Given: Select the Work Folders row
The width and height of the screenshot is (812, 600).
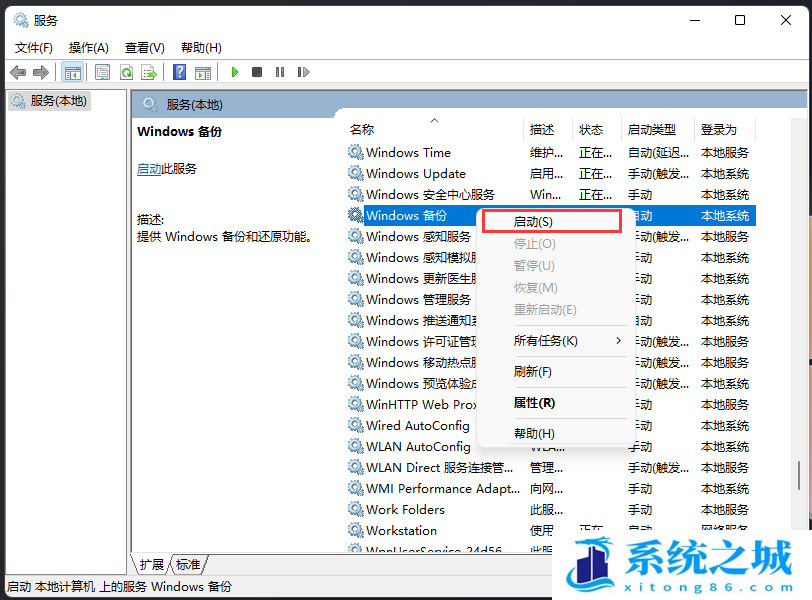Looking at the screenshot, I should [552, 509].
